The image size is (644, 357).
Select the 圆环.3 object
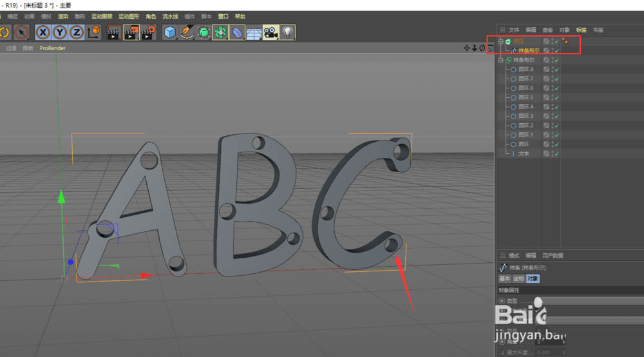point(526,116)
